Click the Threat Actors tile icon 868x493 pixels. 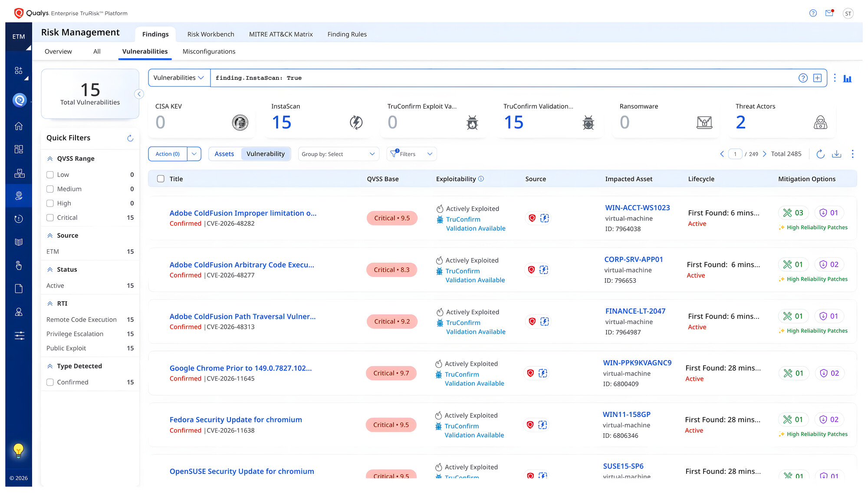pos(820,122)
